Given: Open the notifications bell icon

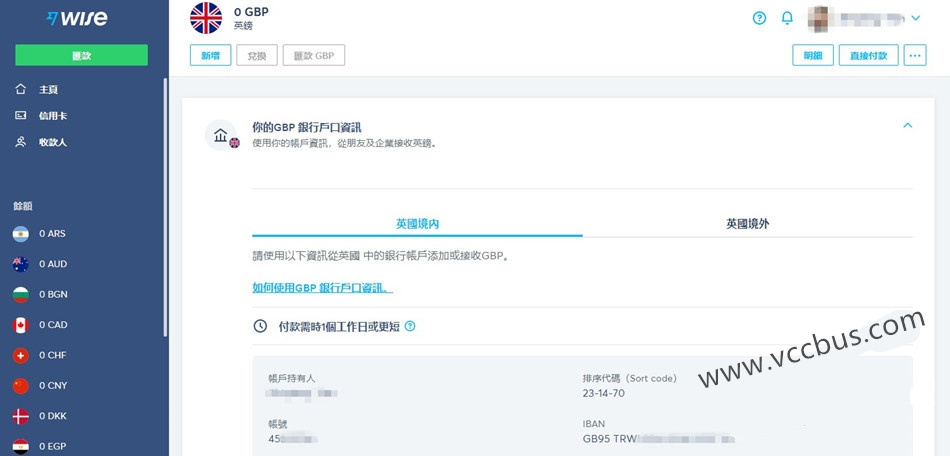Looking at the screenshot, I should (787, 18).
